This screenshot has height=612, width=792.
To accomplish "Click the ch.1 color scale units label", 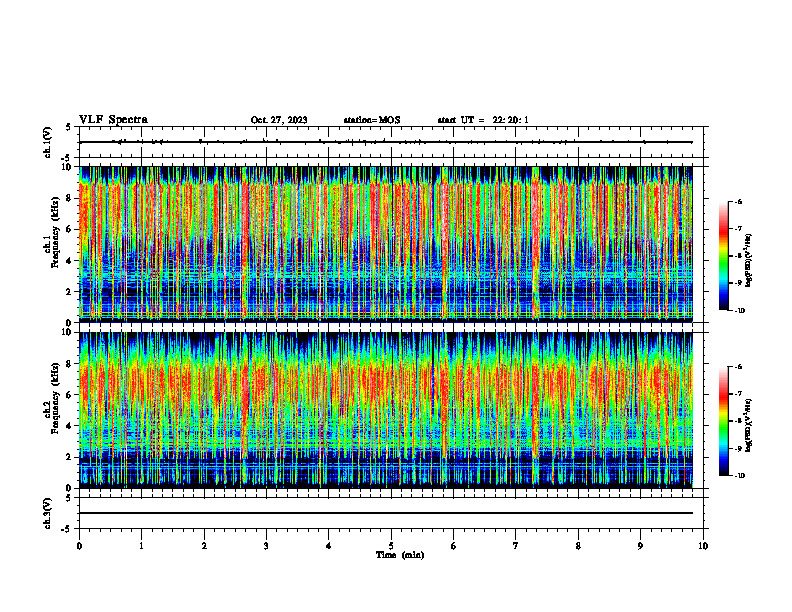I will point(748,261).
